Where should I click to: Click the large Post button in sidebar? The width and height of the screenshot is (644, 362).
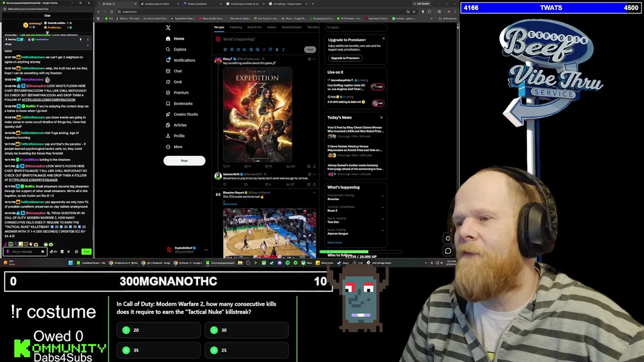pos(184,161)
